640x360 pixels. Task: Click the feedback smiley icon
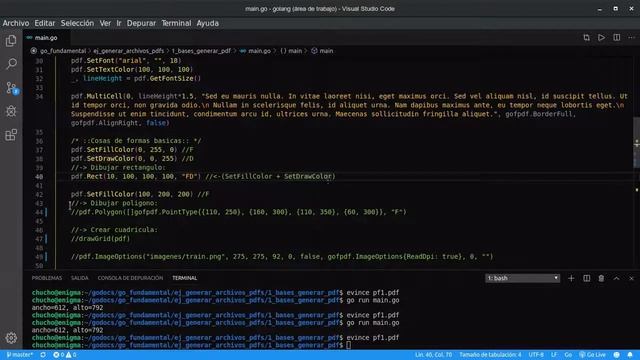617,355
